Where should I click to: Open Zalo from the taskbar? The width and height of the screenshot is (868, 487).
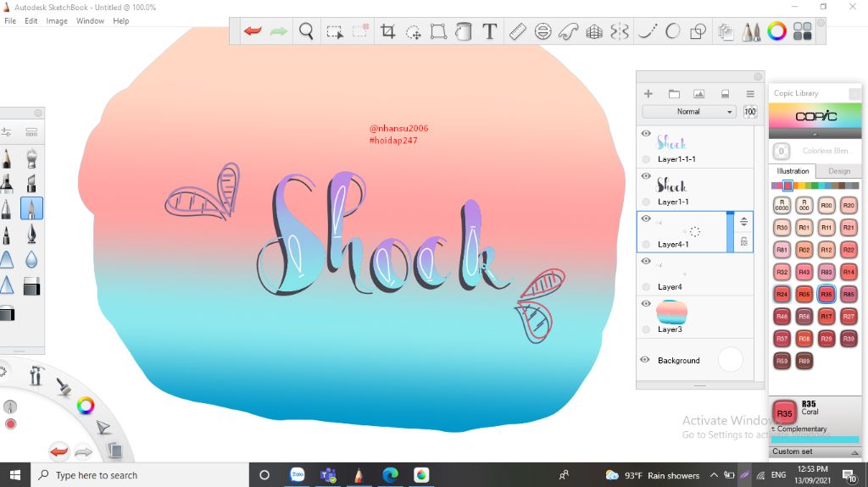[x=298, y=475]
